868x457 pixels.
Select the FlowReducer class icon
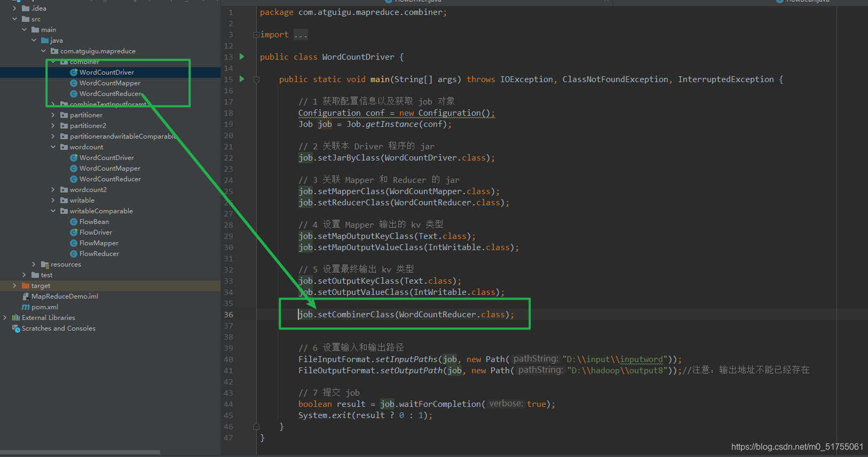[x=74, y=254]
